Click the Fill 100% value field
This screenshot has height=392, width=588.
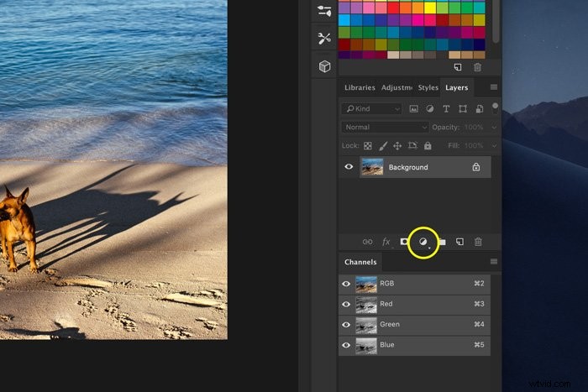point(474,146)
